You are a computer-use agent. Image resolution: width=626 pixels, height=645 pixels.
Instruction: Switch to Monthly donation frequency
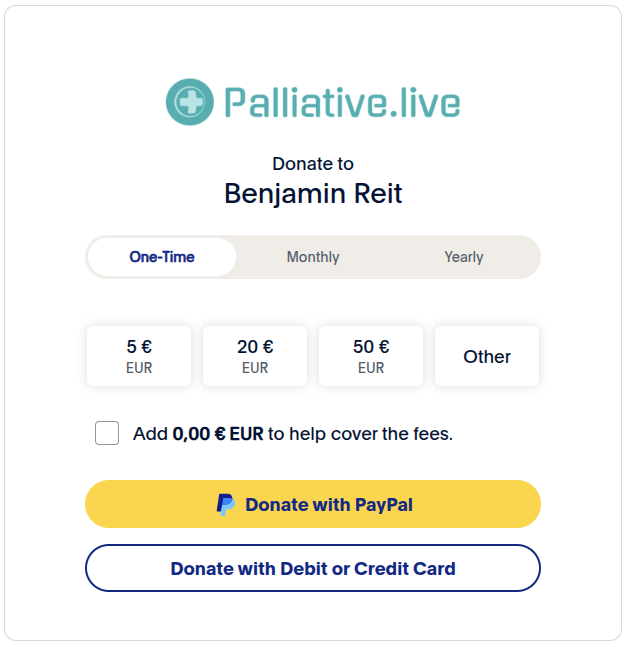(313, 257)
